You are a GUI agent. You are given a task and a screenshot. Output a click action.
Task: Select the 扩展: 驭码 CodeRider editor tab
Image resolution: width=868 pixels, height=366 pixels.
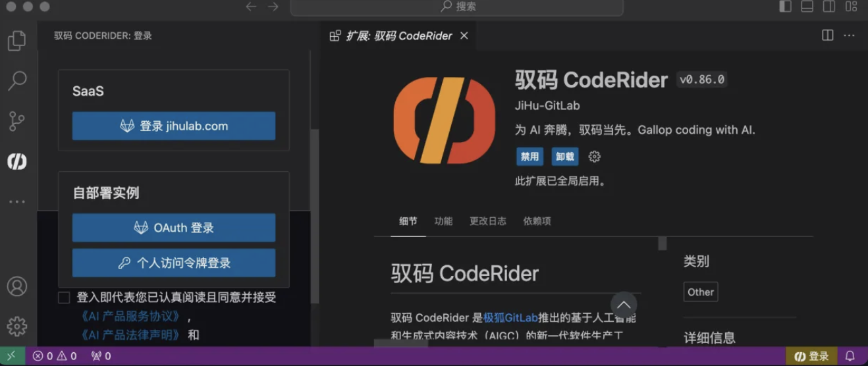[398, 36]
